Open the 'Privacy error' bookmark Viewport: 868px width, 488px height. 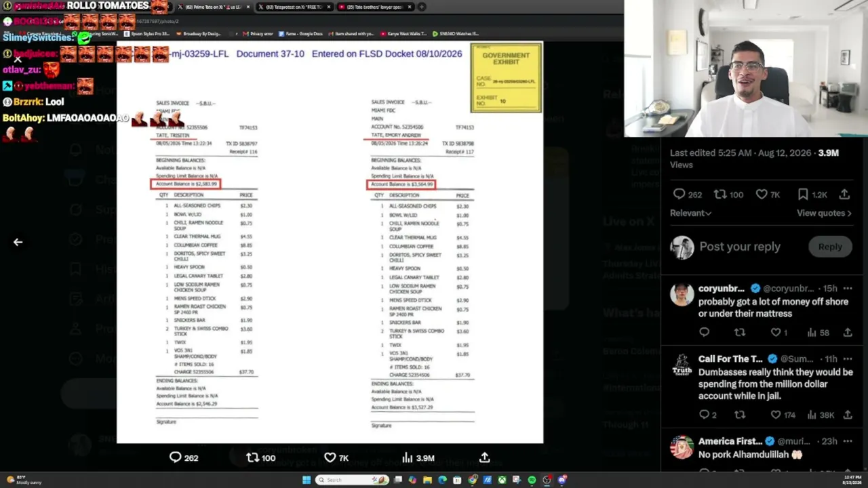[258, 34]
